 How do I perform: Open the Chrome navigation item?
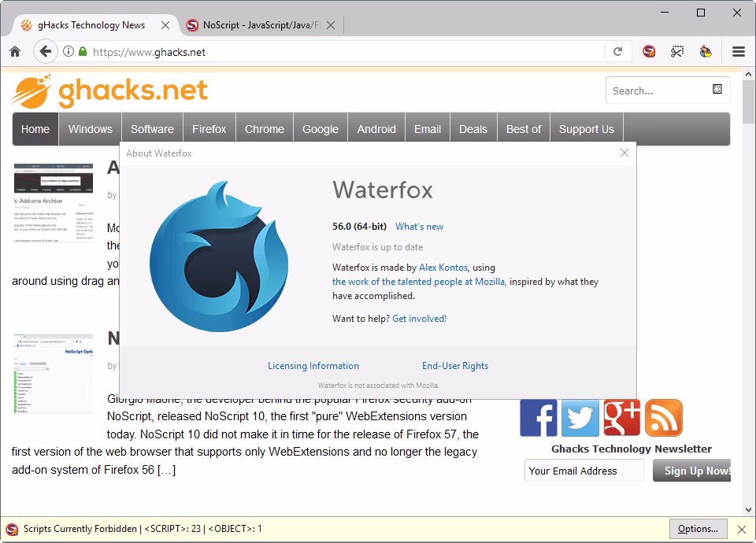(265, 129)
